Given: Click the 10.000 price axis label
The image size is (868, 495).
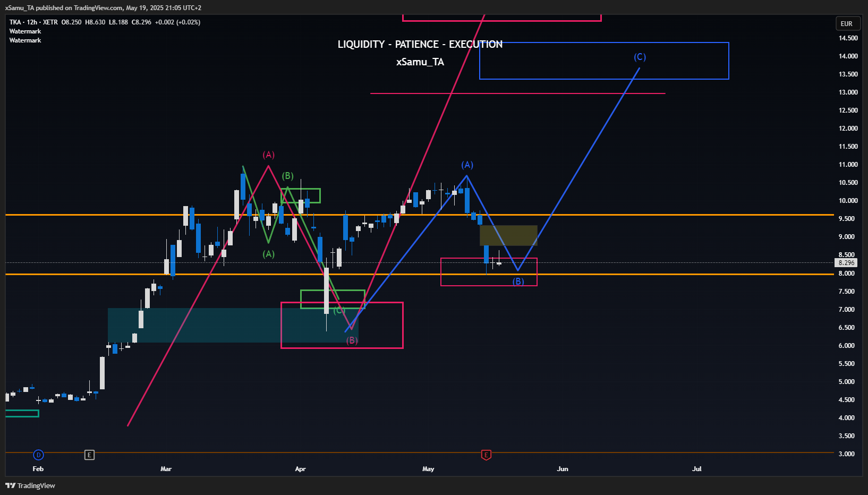Looking at the screenshot, I should click(848, 201).
